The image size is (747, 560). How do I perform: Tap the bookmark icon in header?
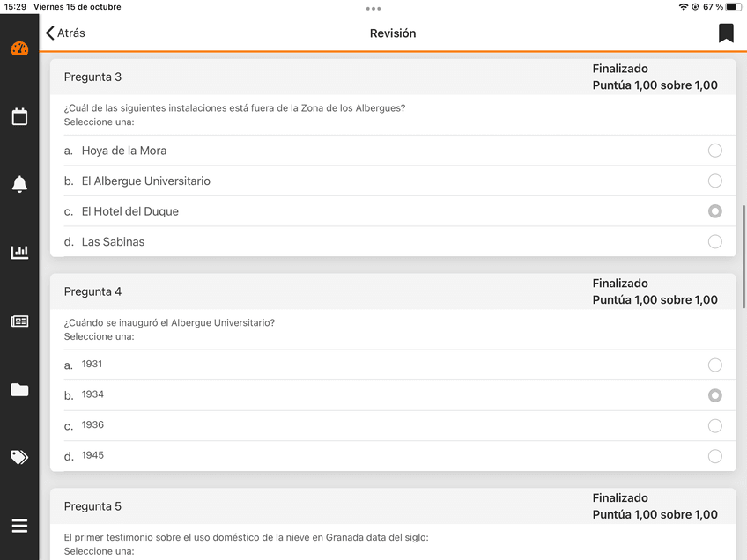[726, 33]
